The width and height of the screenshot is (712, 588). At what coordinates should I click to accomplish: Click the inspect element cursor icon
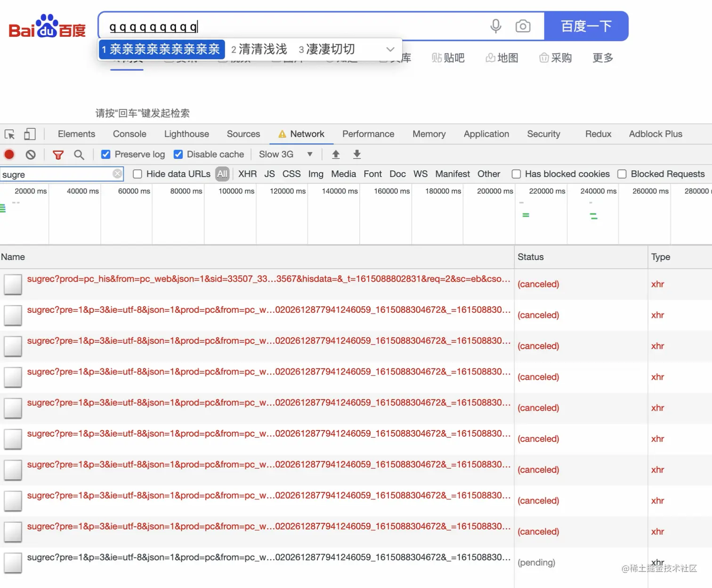9,134
